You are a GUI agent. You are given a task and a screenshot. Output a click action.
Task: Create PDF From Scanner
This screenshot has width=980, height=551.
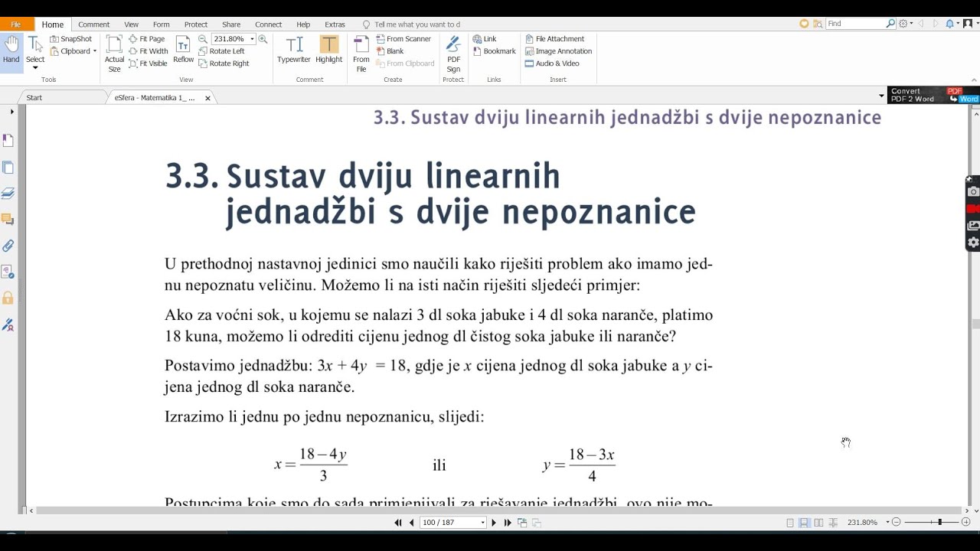click(403, 39)
